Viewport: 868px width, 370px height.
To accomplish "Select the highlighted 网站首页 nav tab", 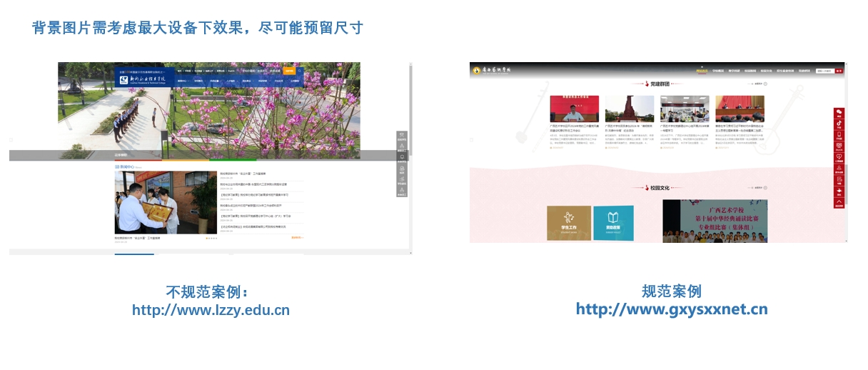I will (x=701, y=71).
